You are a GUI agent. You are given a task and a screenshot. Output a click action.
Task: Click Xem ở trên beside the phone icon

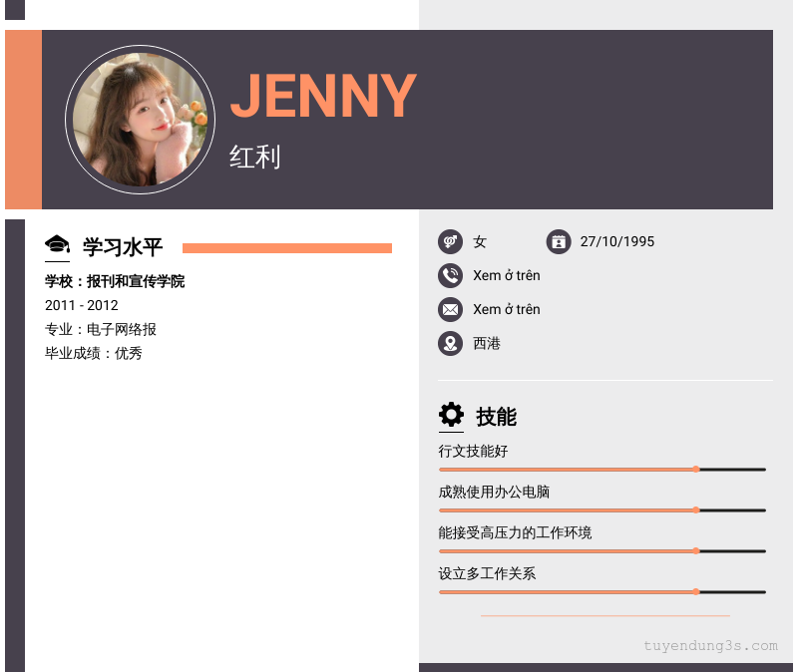pos(507,276)
